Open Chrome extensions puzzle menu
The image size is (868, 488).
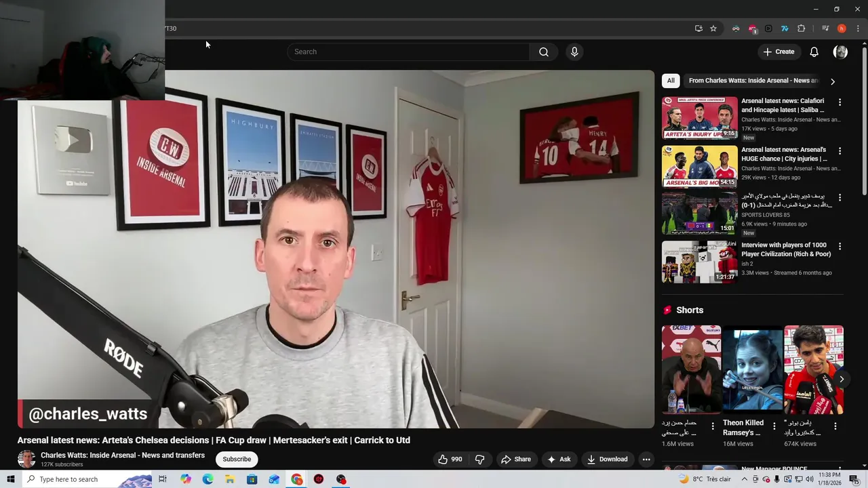pos(801,28)
